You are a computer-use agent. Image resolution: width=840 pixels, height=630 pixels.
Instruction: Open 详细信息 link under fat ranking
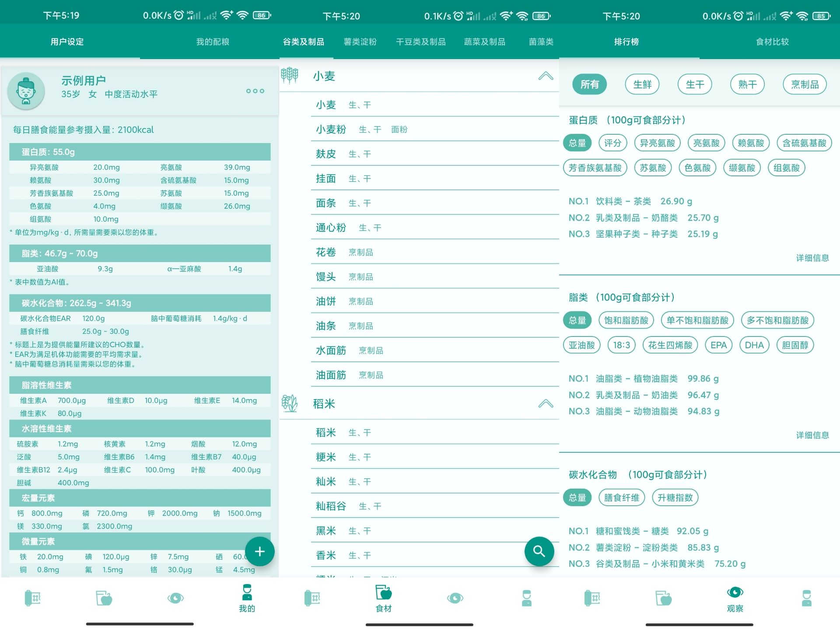tap(812, 435)
